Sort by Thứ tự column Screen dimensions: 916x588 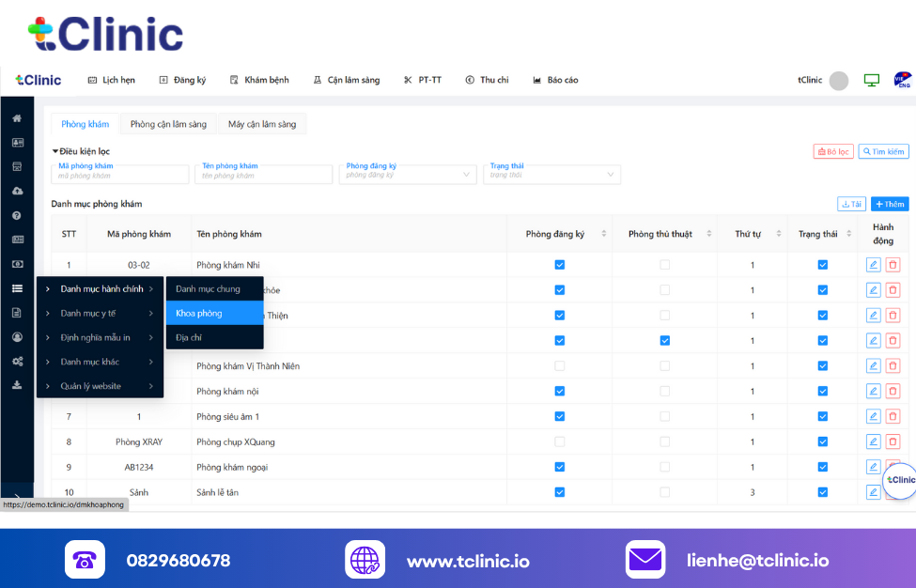(779, 234)
